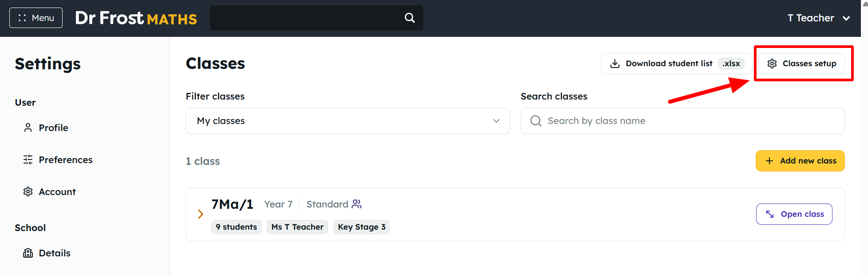
Task: Click the magnifier icon in top search bar
Action: pyautogui.click(x=409, y=18)
